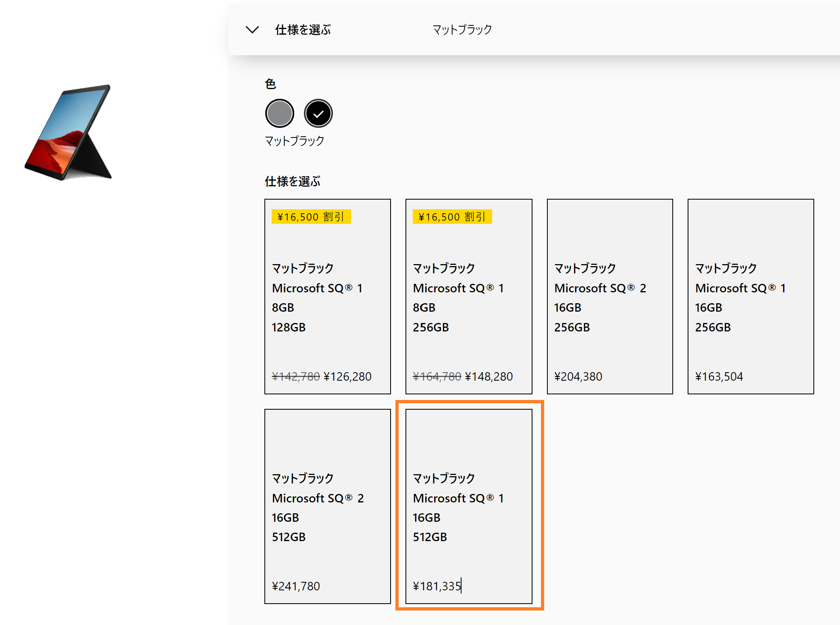Choose SQ 1 16GB 256GB configuration
The width and height of the screenshot is (840, 625).
coord(751,296)
